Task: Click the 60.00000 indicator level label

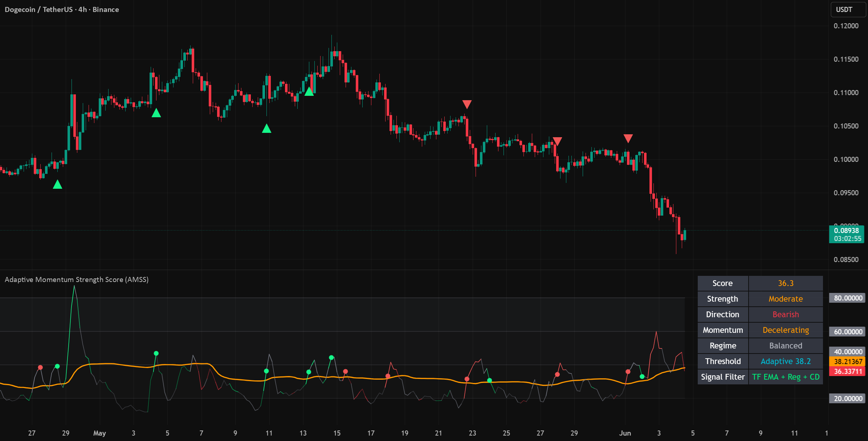Action: click(848, 332)
